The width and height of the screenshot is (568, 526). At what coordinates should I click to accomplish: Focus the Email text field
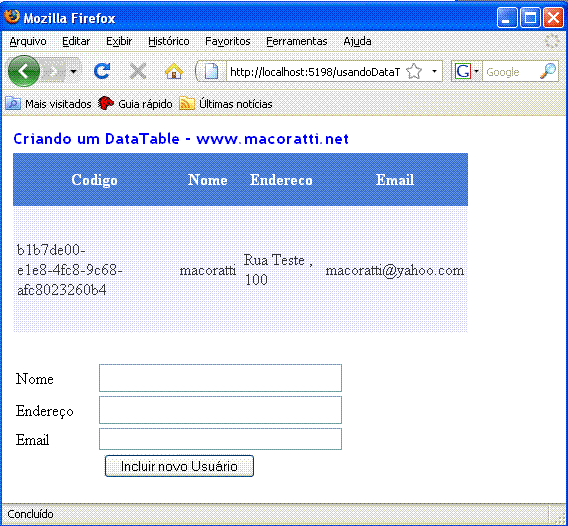click(220, 439)
